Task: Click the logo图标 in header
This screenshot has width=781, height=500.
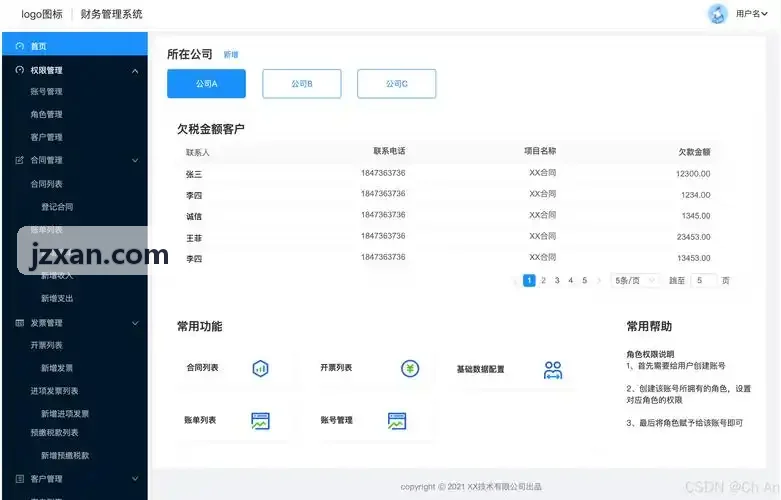Action: pyautogui.click(x=42, y=14)
